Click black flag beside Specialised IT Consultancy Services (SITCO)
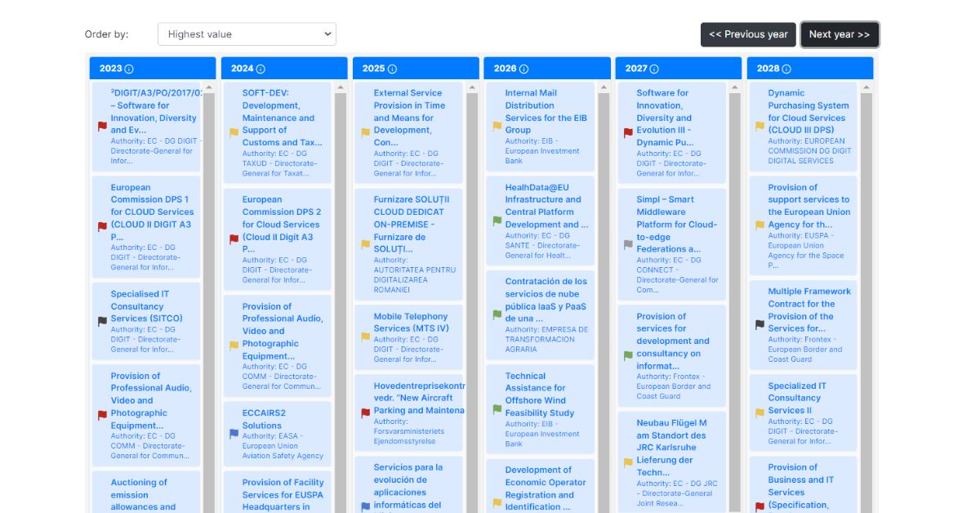 [x=102, y=321]
